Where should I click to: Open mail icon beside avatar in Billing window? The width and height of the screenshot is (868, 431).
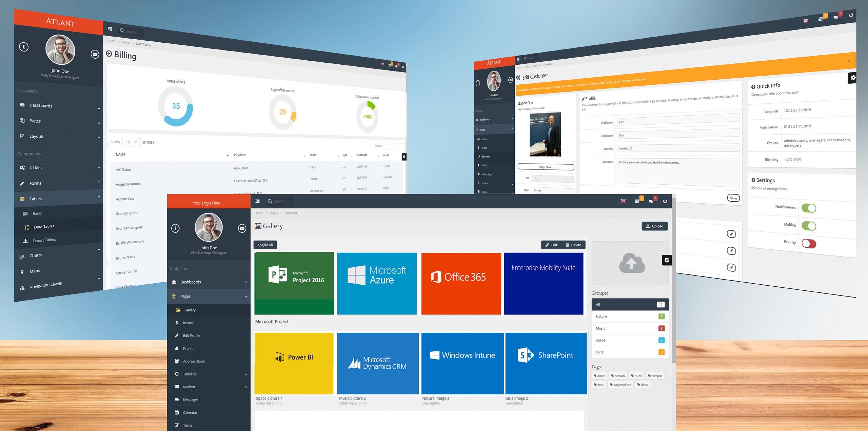[x=95, y=54]
